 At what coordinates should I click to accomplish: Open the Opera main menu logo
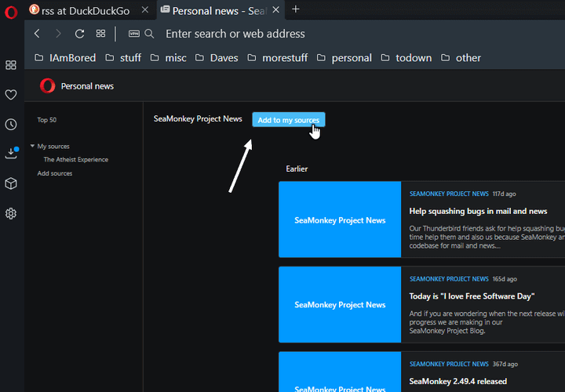click(11, 13)
